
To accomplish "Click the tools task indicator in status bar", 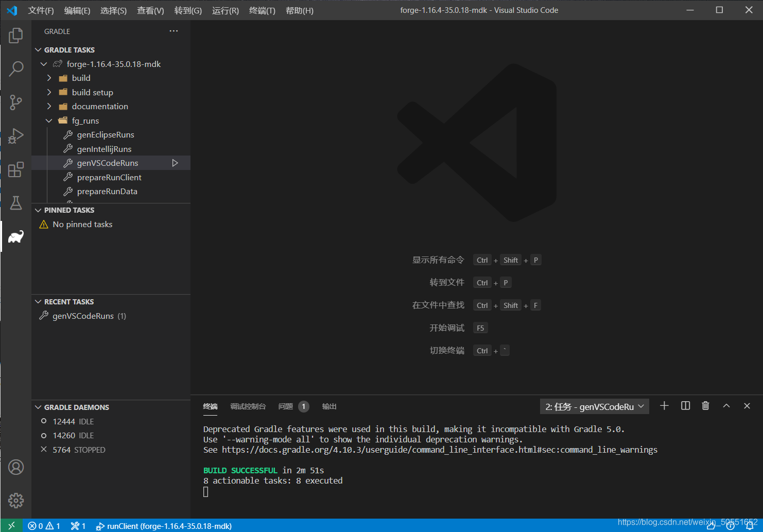I will coord(78,526).
